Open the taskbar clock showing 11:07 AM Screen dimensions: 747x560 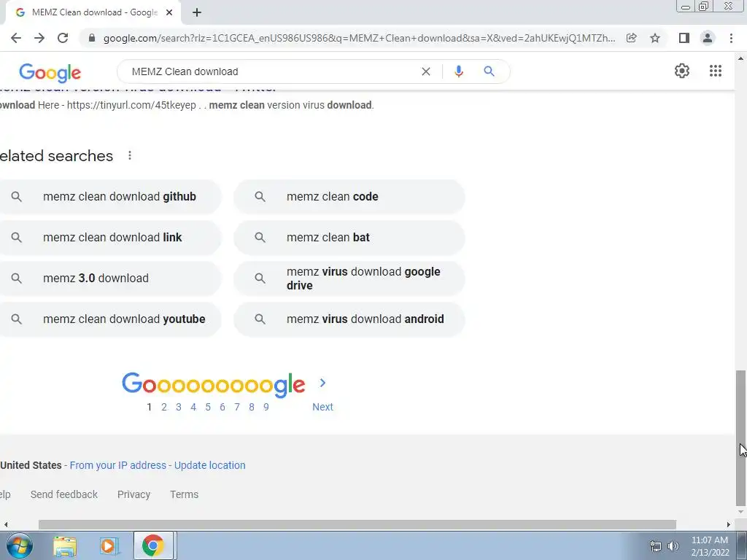click(x=710, y=546)
